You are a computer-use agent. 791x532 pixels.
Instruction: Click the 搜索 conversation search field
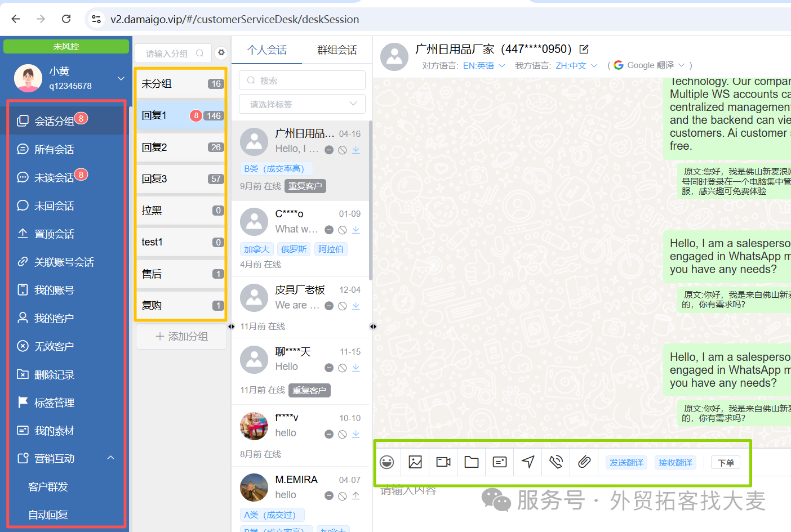(x=302, y=81)
